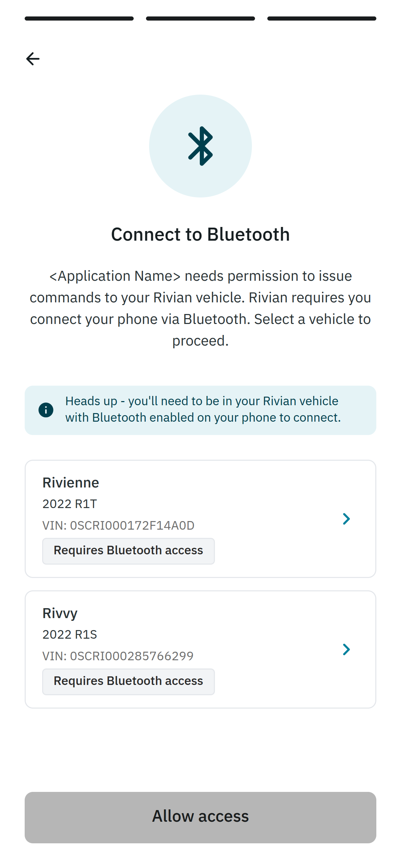The height and width of the screenshot is (868, 401).
Task: Click Rivvy's Requires Bluetooth access badge
Action: 129,682
